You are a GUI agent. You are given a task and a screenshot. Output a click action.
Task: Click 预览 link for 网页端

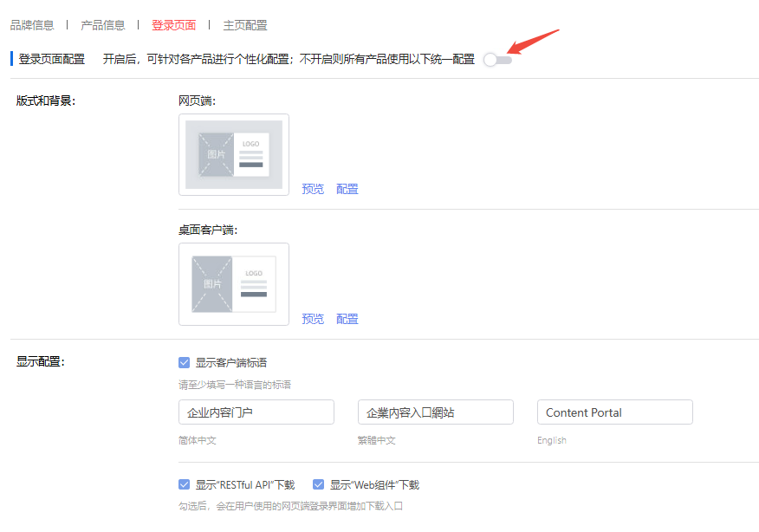click(x=313, y=189)
